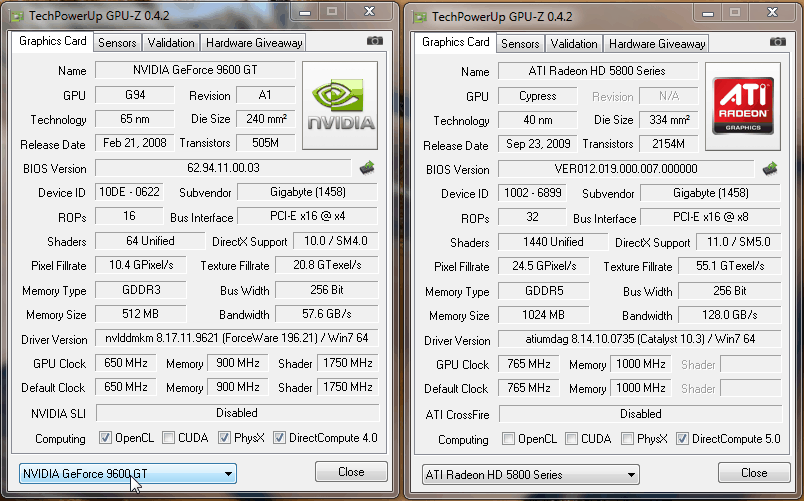
Task: Switch to the Validation tab in the NVIDIA window
Action: tap(171, 43)
